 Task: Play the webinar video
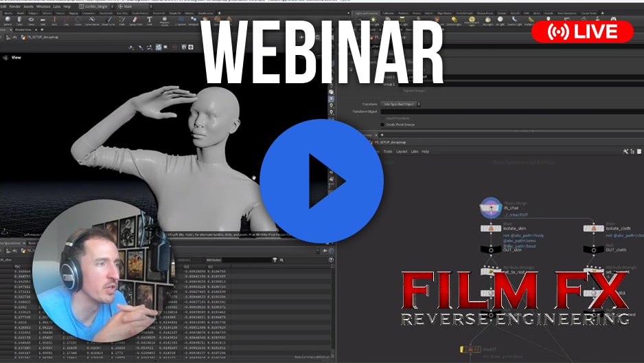pos(321,181)
